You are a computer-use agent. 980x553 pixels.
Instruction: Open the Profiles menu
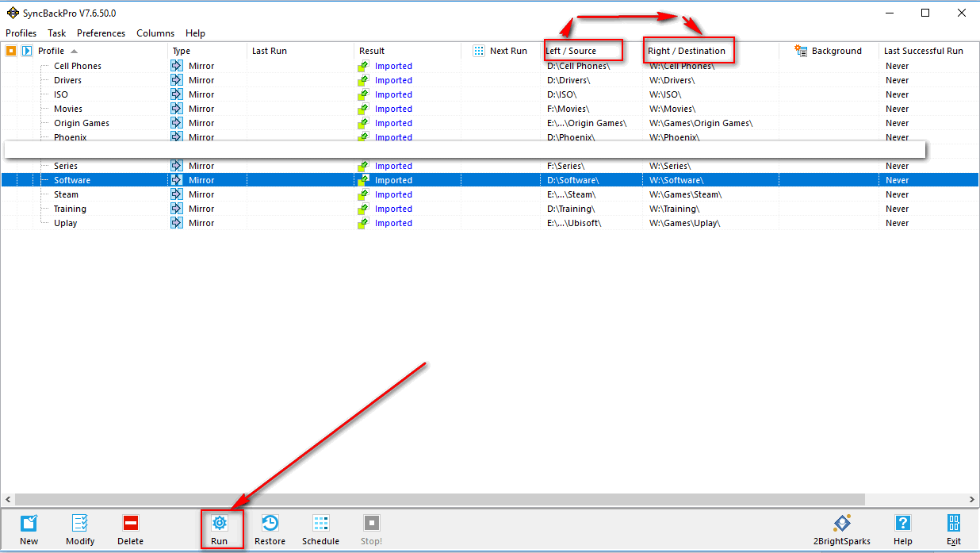coord(21,33)
